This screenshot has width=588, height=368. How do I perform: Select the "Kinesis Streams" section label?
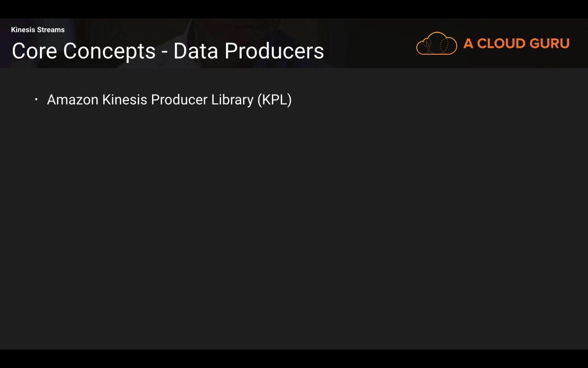tap(38, 30)
